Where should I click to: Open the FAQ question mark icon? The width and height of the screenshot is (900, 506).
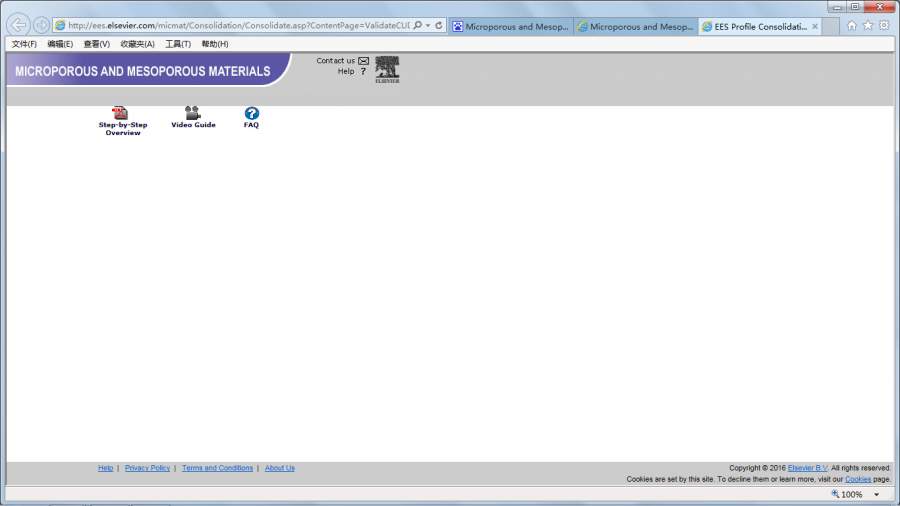coord(251,113)
